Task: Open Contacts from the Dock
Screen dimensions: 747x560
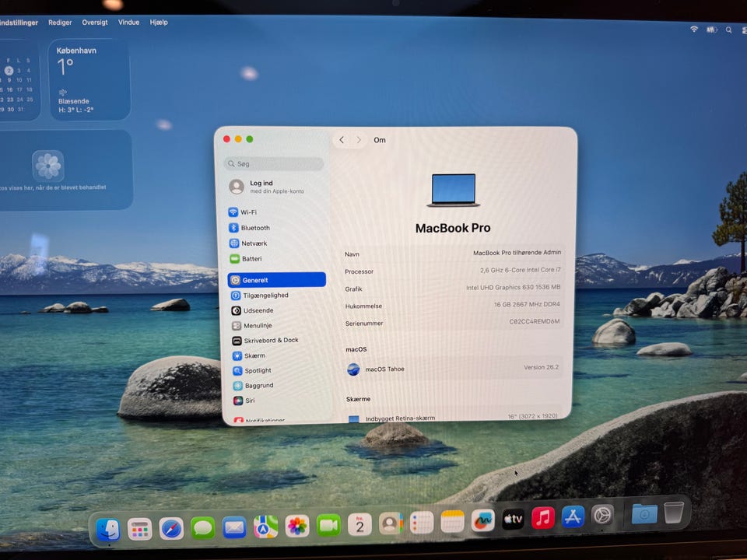Action: click(x=391, y=523)
